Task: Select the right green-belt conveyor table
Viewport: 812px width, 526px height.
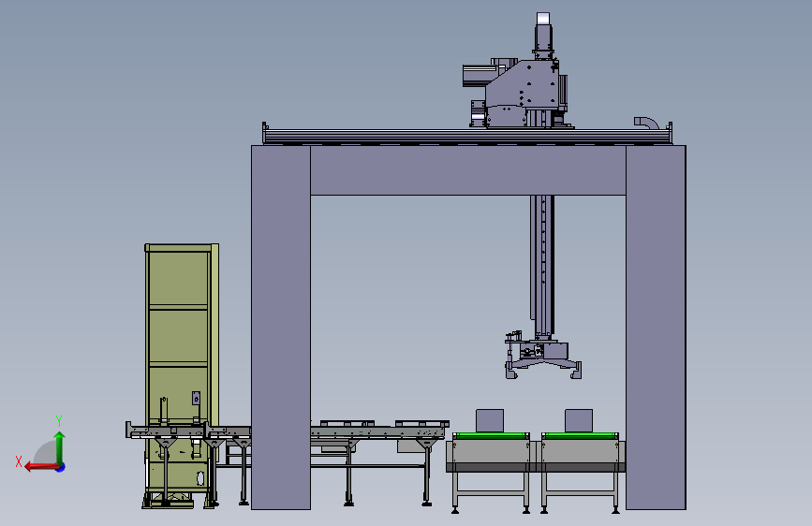Action: (581, 472)
